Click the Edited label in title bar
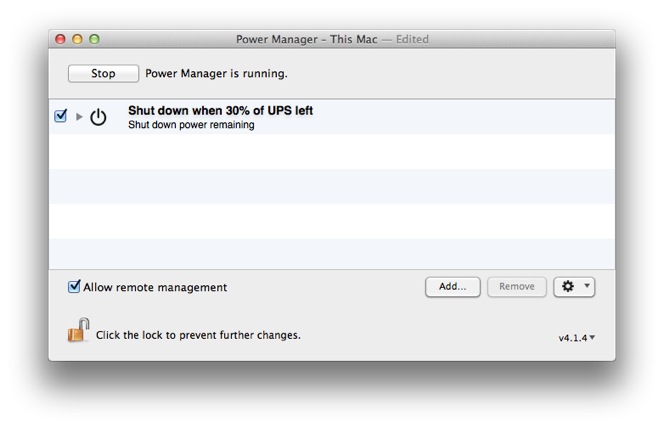Viewport: 664px width, 428px height. click(x=412, y=39)
